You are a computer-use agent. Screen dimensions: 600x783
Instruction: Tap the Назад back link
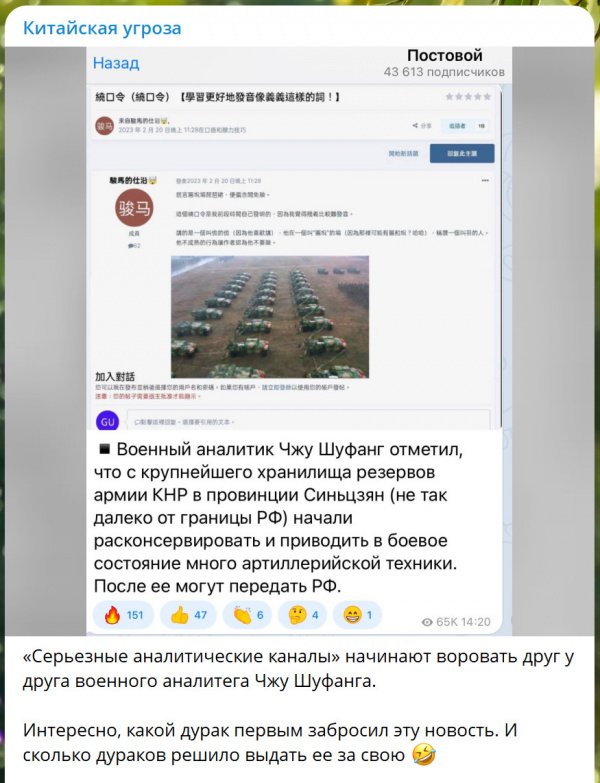(116, 63)
